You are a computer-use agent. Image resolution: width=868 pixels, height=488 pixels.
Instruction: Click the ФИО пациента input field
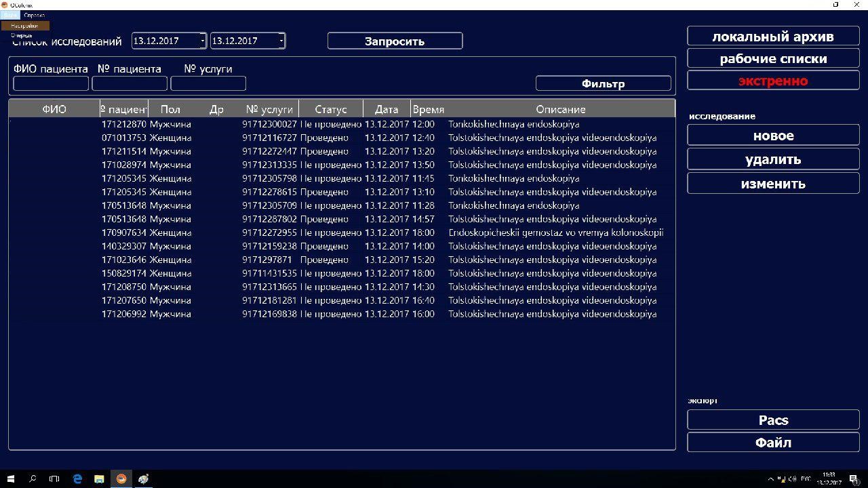click(51, 83)
